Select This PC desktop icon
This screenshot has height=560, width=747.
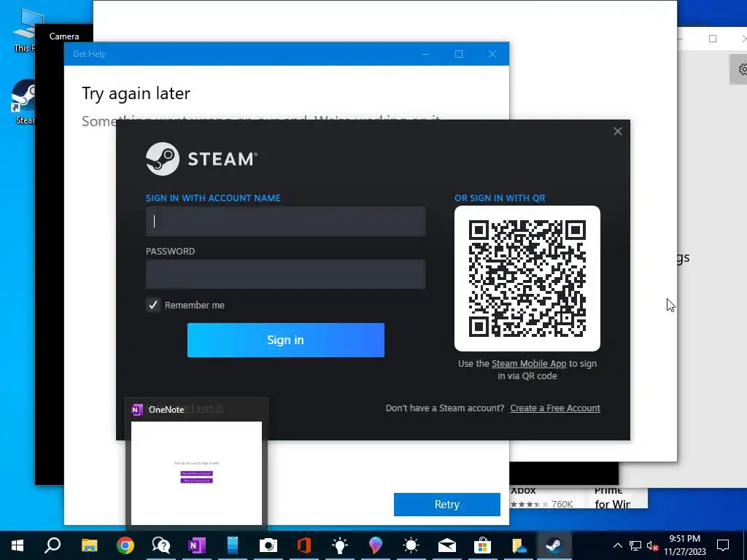(24, 30)
